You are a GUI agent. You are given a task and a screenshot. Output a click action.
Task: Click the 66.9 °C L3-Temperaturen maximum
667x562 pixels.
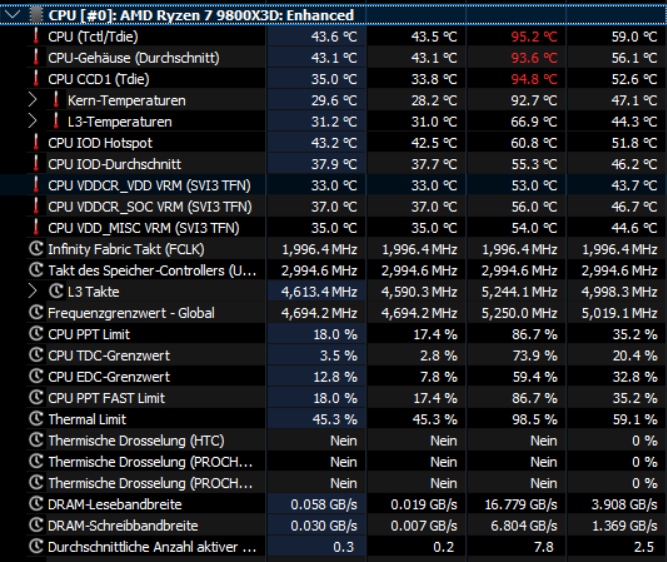[x=534, y=122]
